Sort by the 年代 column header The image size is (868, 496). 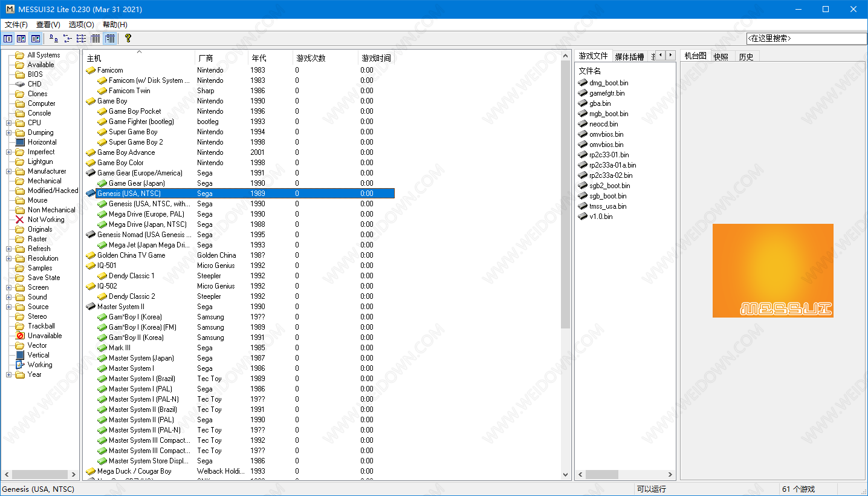pos(270,58)
